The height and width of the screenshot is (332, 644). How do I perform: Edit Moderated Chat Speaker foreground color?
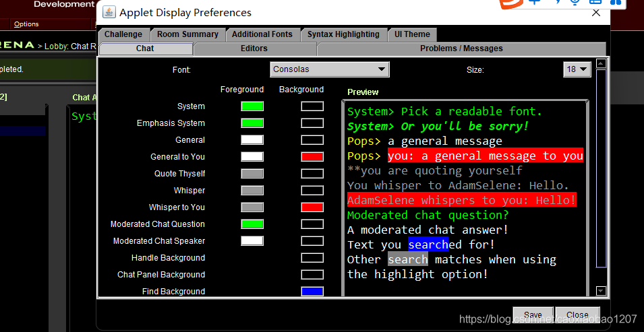click(252, 241)
